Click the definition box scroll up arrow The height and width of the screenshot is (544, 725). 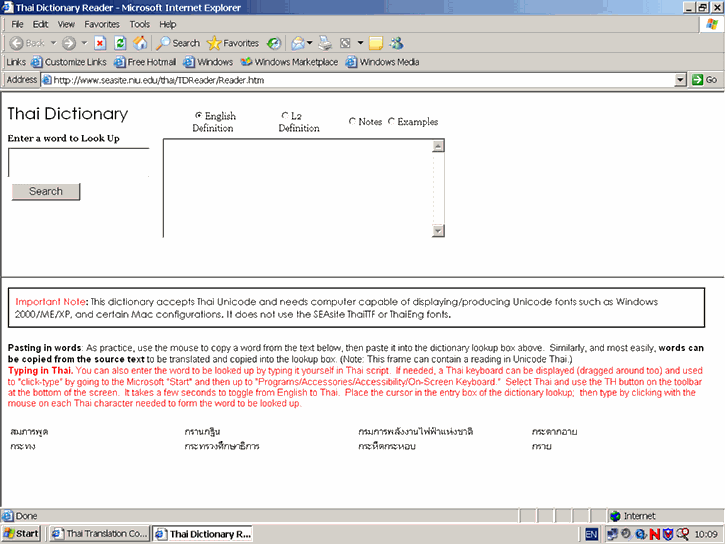pyautogui.click(x=438, y=146)
